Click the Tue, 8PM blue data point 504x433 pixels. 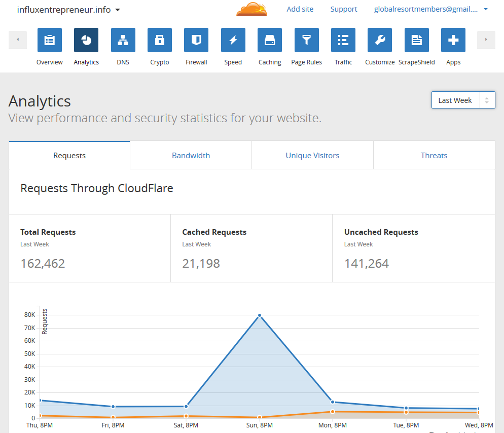(406, 408)
